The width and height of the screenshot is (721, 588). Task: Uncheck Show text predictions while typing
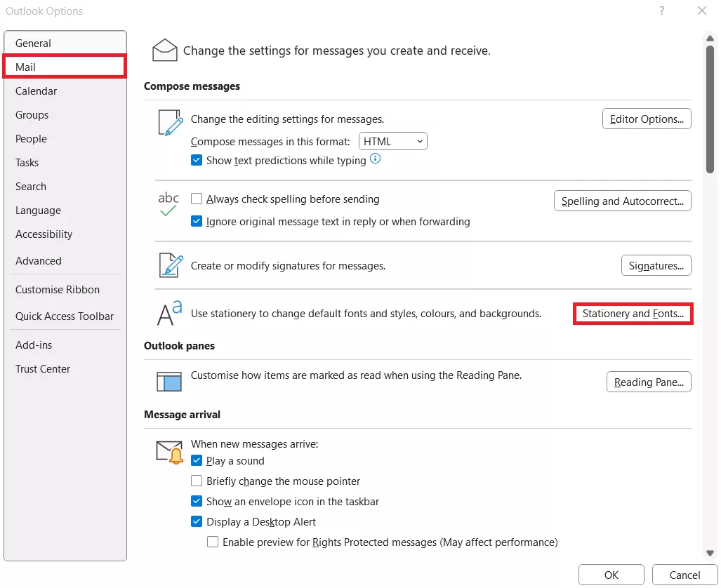197,161
